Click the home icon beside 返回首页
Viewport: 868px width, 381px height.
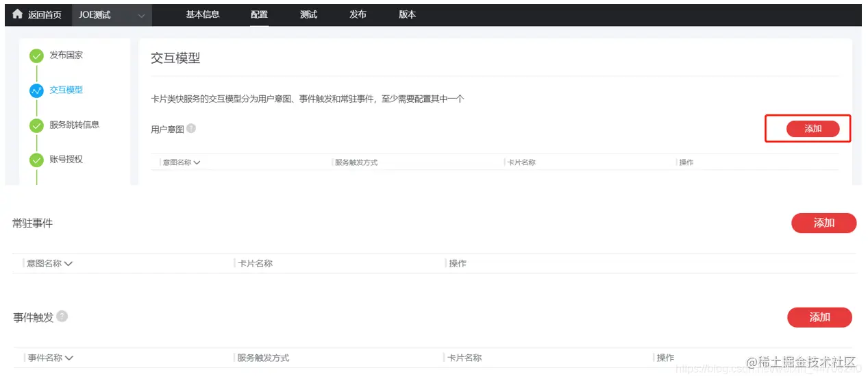[18, 14]
